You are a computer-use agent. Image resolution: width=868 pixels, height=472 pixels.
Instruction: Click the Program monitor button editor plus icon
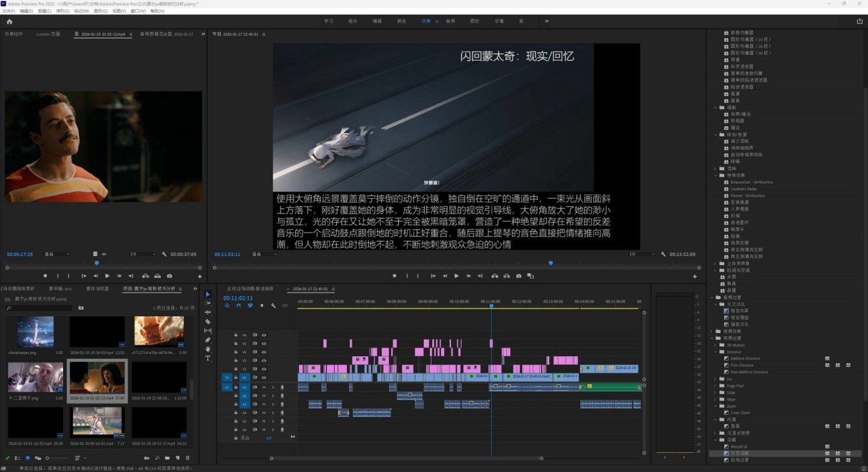pyautogui.click(x=695, y=276)
